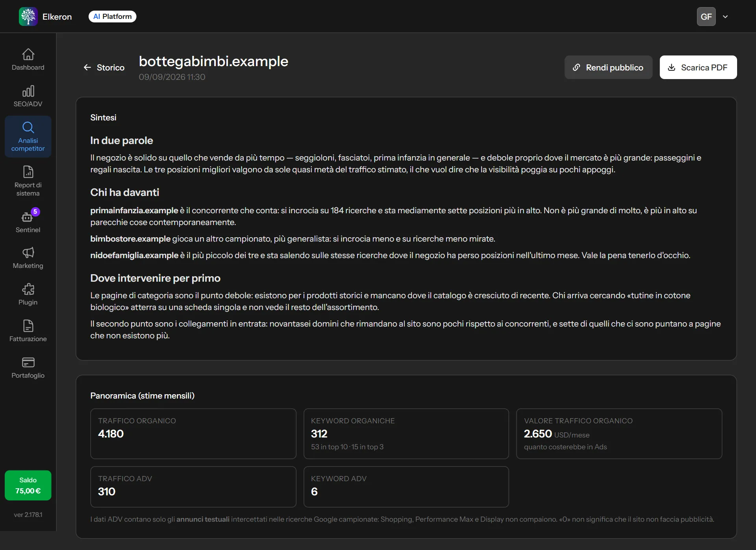Click the VALORE TRAFFICO ORGANICO card label

point(578,421)
